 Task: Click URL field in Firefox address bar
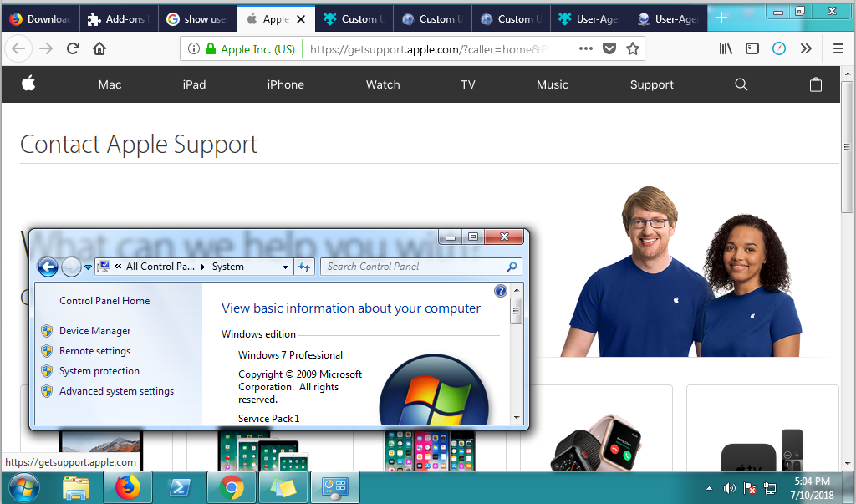(x=428, y=49)
